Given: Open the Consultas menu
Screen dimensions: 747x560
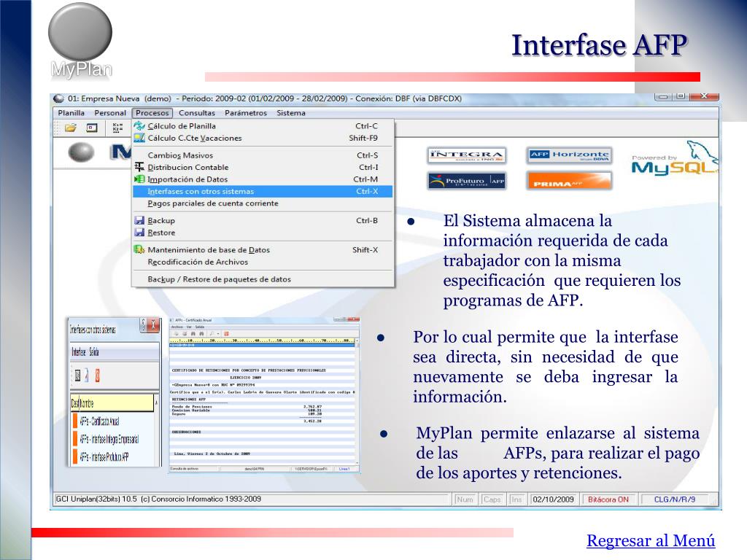Looking at the screenshot, I should pos(197,113).
